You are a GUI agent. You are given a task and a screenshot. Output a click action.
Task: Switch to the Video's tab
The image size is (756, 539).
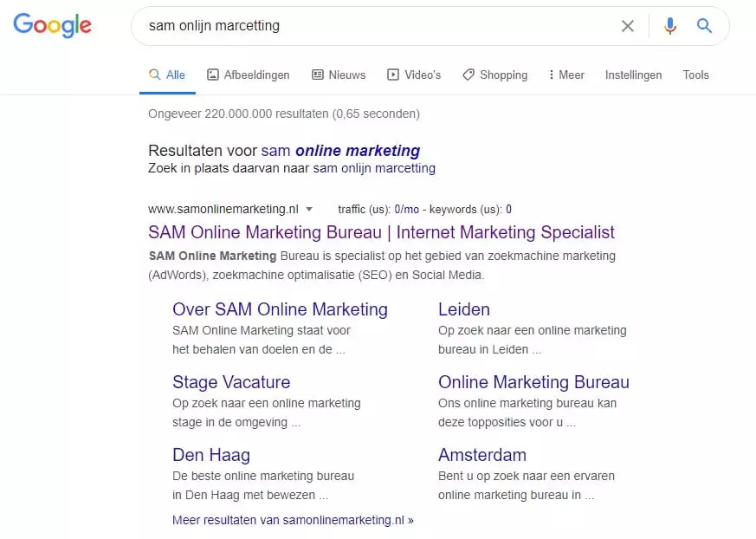click(x=414, y=75)
